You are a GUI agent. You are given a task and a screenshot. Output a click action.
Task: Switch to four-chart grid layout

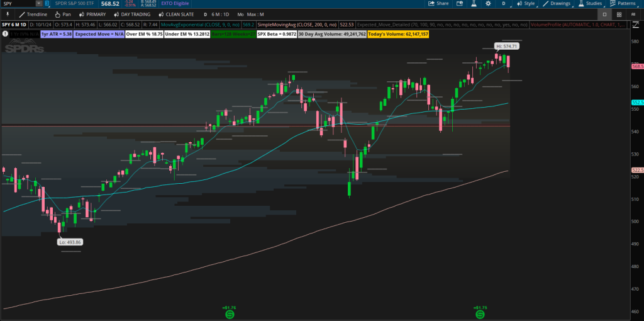click(x=620, y=14)
